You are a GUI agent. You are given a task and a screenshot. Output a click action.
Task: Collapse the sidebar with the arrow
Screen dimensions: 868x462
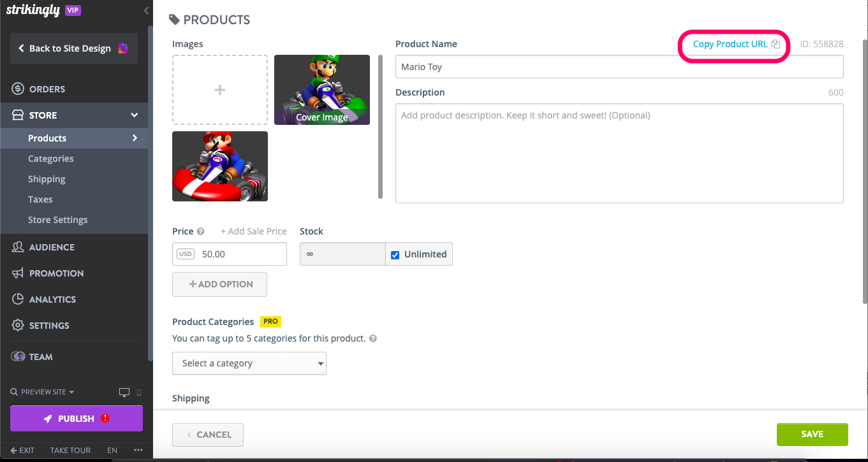[x=146, y=10]
